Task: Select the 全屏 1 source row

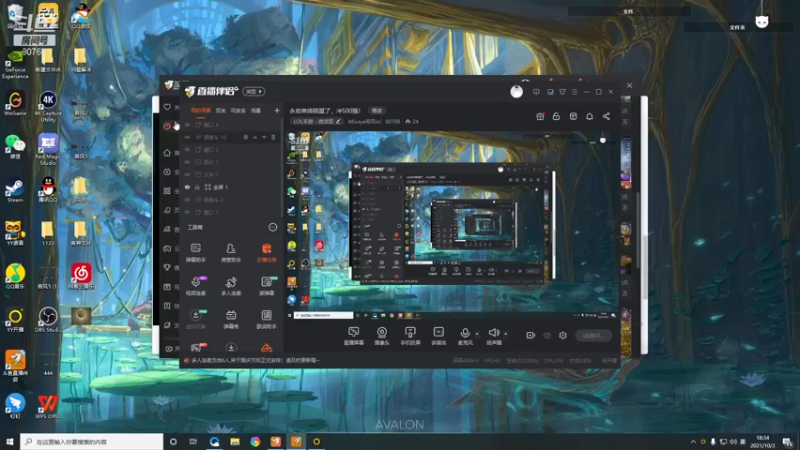Action: pyautogui.click(x=232, y=187)
